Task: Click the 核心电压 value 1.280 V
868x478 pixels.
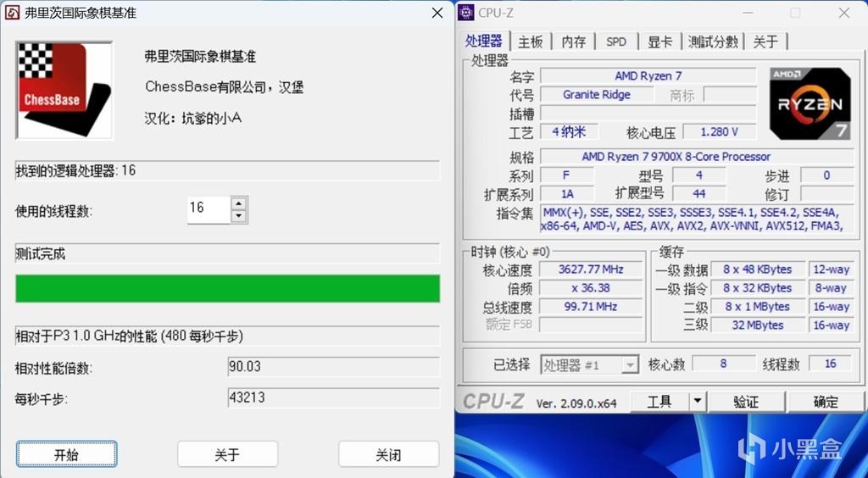Action: click(719, 131)
